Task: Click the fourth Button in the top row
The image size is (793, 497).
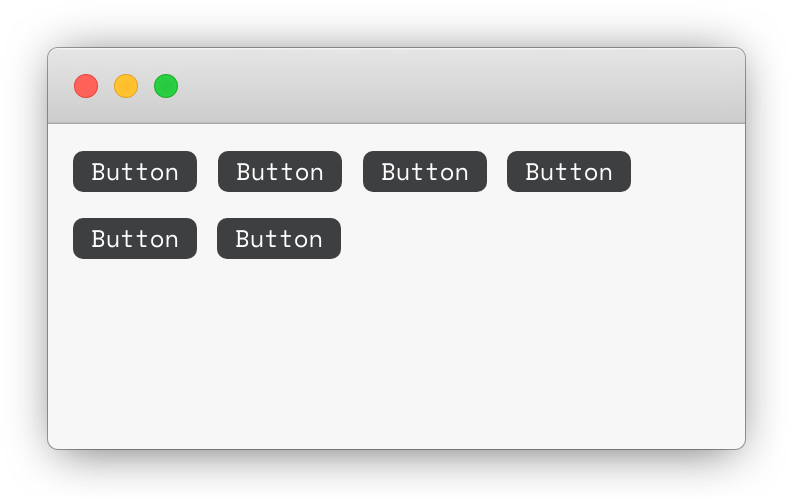Action: (x=569, y=171)
